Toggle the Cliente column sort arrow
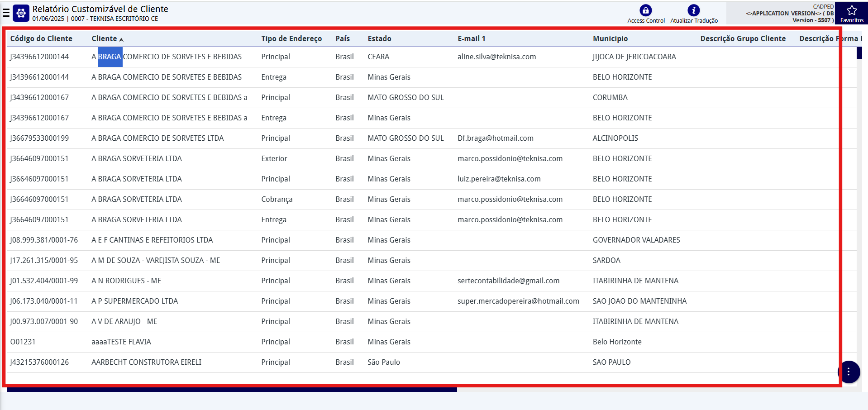The height and width of the screenshot is (410, 868). point(121,39)
